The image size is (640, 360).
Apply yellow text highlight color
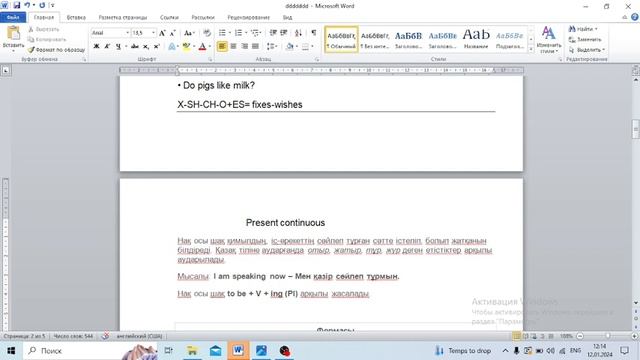186,47
